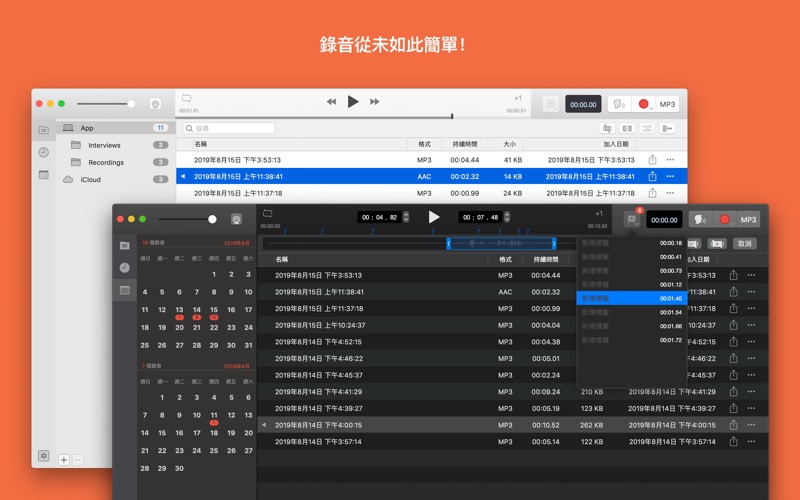Open the calendar view in the light sidebar
Screen dimensions: 800x500
44,174
